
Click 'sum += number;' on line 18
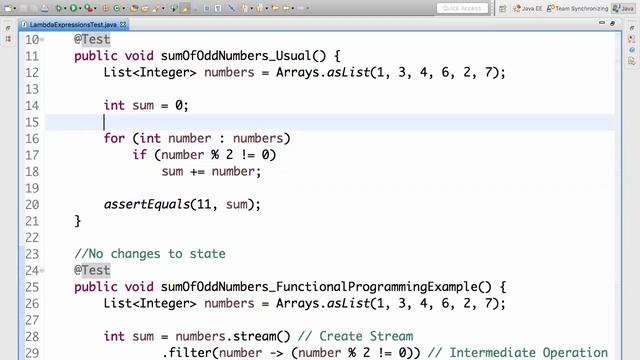[211, 171]
